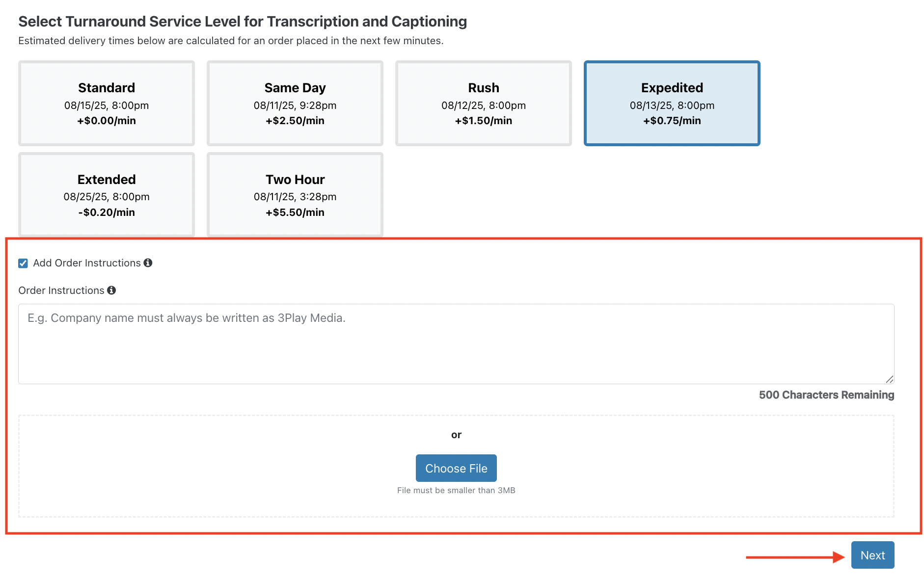Focus the Order Instructions text area
Screen dimensions: 924x579
point(456,344)
